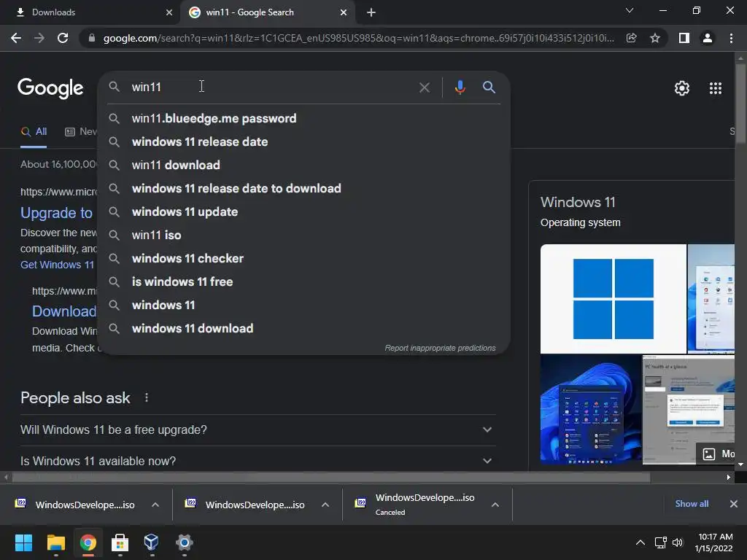The width and height of the screenshot is (747, 560).
Task: Click the 'Get Windows 11' sitelink
Action: [57, 265]
